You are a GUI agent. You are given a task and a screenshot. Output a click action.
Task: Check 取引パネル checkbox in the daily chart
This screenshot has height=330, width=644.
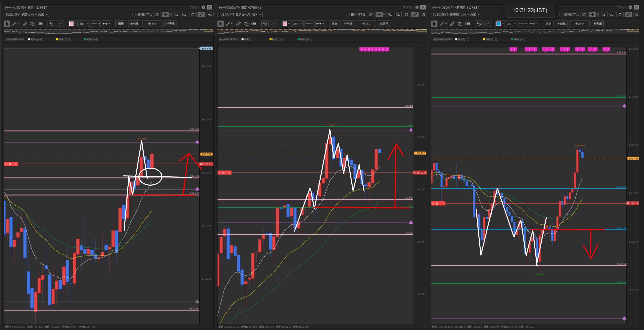coord(348,14)
